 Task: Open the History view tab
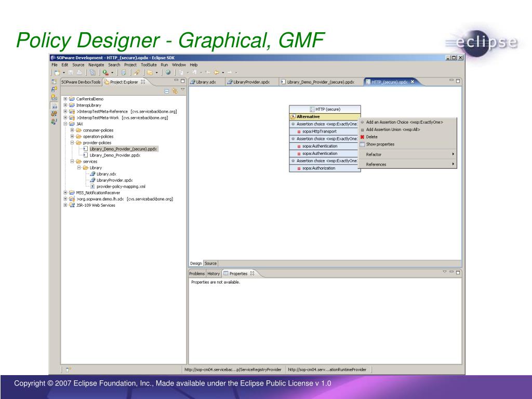214,273
